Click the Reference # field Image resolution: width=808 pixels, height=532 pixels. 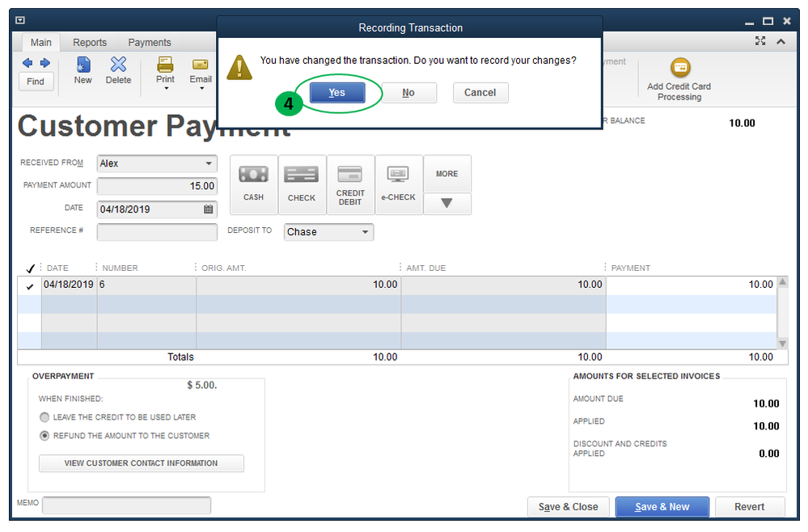157,232
